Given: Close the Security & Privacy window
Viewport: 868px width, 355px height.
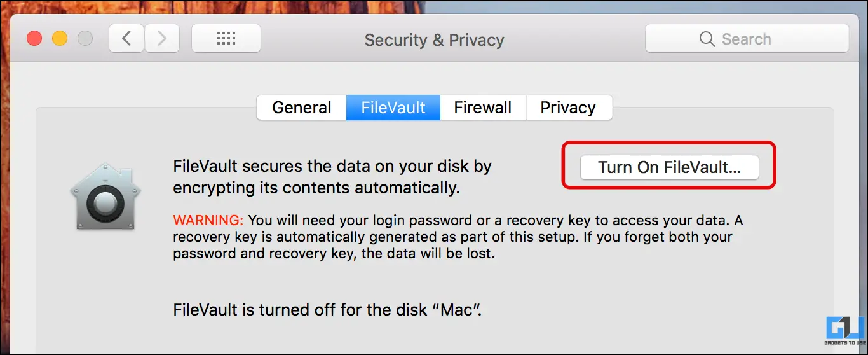Looking at the screenshot, I should (x=34, y=39).
